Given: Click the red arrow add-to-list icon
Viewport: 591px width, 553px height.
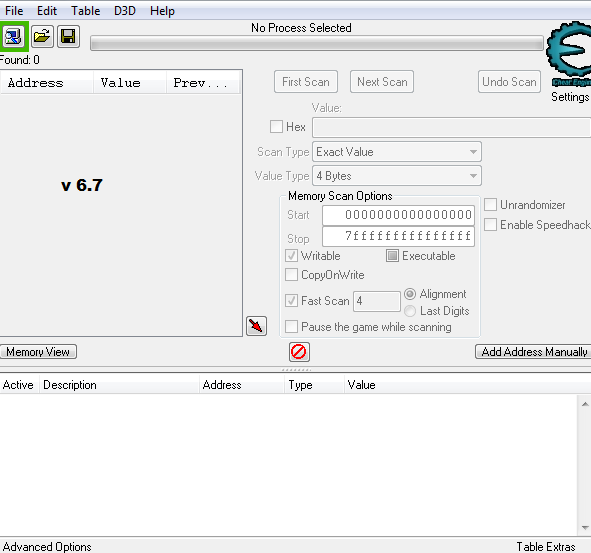Looking at the screenshot, I should pos(256,326).
